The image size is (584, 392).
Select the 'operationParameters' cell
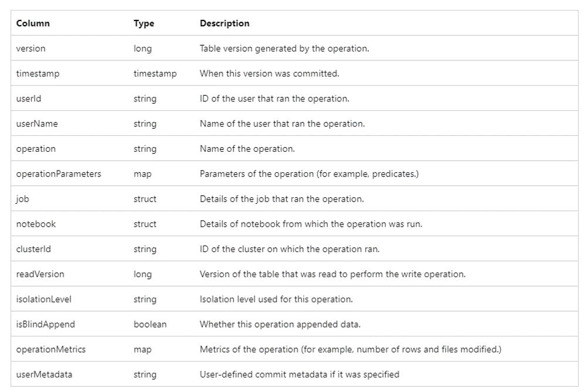point(59,174)
